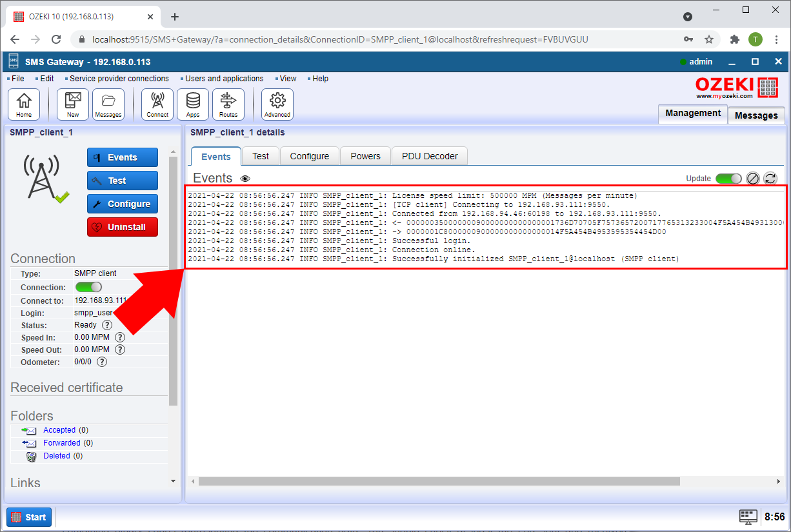791x532 pixels.
Task: Toggle the Connection switch
Action: pyautogui.click(x=88, y=287)
